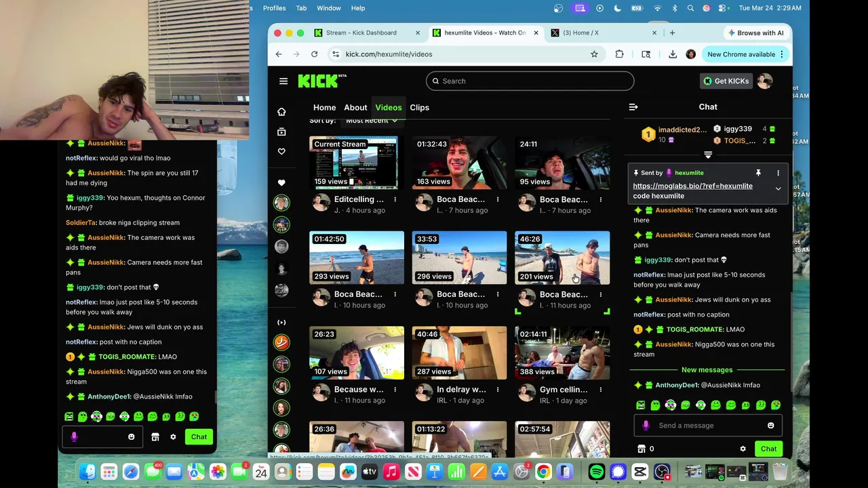
Task: Open options for the 01:32:43 Boca Beach video
Action: (x=498, y=200)
